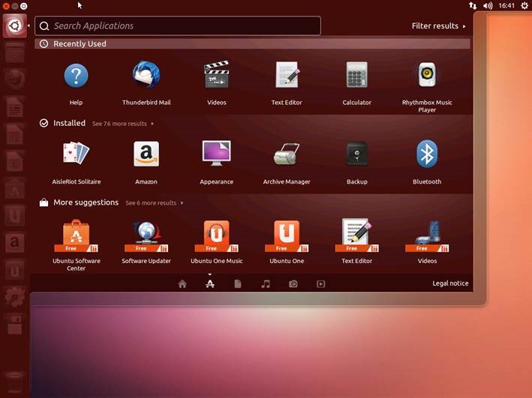532x398 pixels.
Task: Open System Settings in the launcher
Action: click(14, 297)
